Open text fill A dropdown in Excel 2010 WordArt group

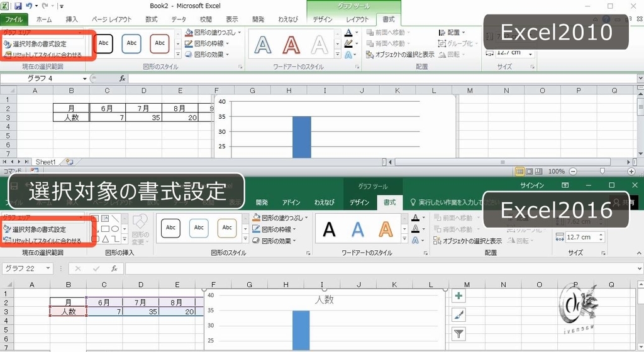(357, 33)
